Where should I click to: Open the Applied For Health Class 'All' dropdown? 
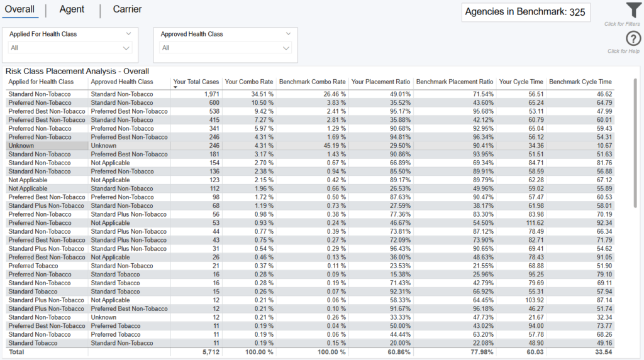(x=70, y=48)
